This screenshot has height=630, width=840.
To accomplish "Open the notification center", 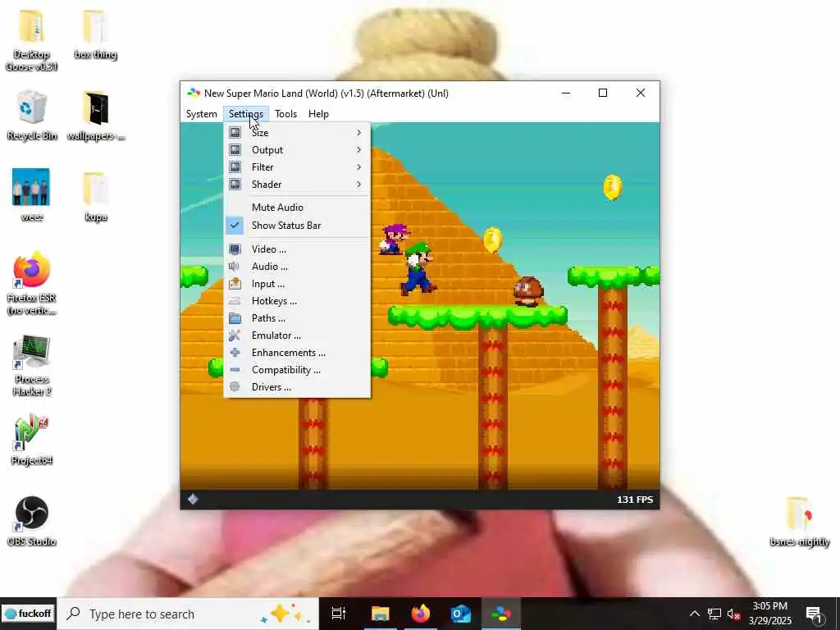I will (x=814, y=614).
